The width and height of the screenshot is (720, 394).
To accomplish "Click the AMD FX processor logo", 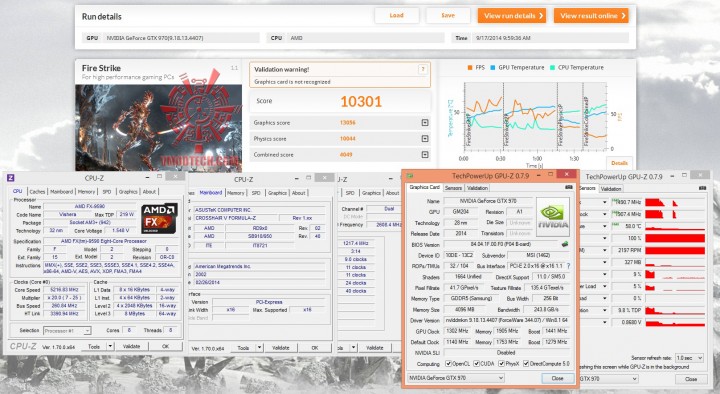I will point(159,218).
